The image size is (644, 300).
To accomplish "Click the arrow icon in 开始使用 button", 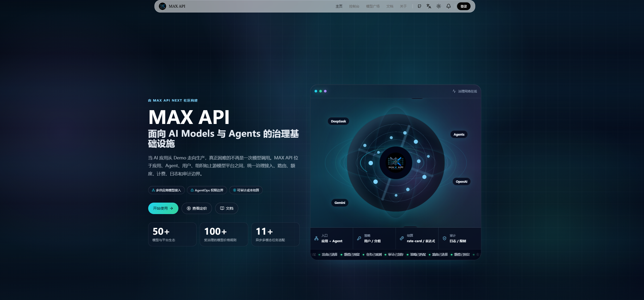I will point(171,208).
